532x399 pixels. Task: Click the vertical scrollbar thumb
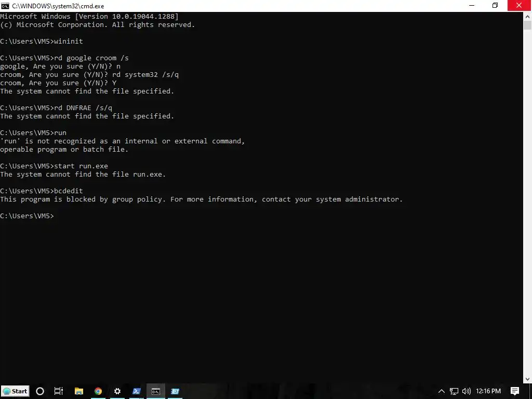(x=527, y=25)
